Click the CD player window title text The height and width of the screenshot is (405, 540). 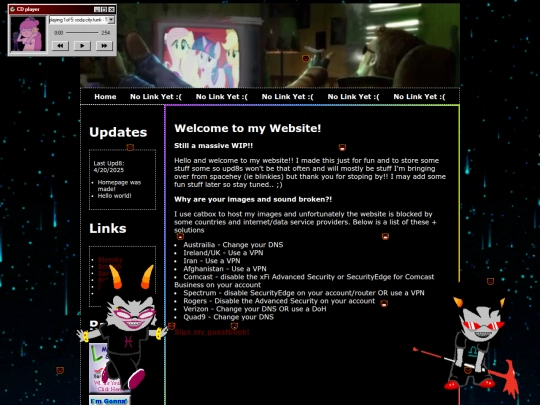point(28,9)
